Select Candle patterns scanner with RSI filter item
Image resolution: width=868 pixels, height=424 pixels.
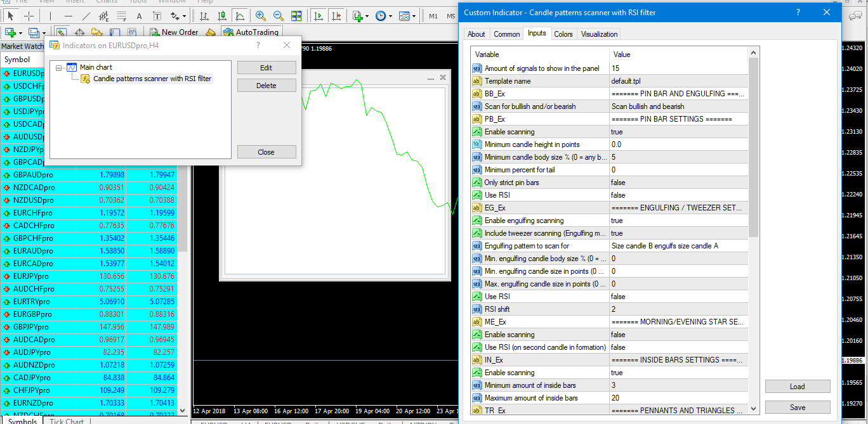point(152,79)
